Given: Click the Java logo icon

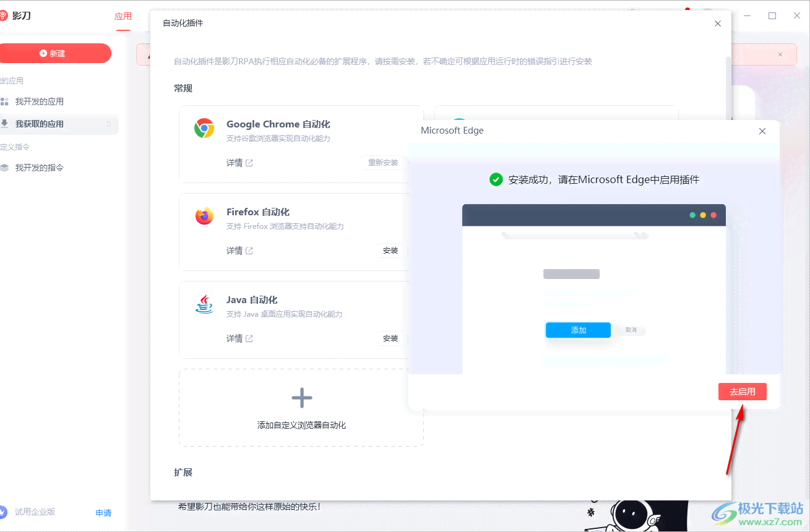Looking at the screenshot, I should click(x=204, y=304).
